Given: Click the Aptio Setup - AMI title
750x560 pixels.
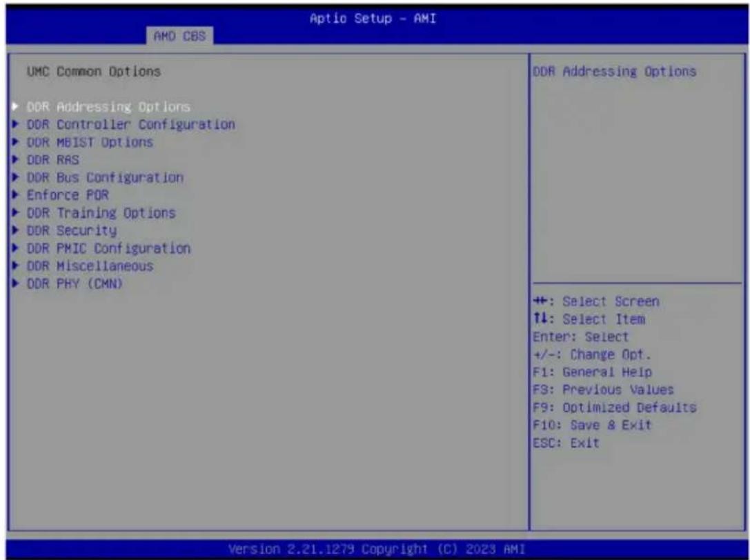Looking at the screenshot, I should [x=373, y=19].
